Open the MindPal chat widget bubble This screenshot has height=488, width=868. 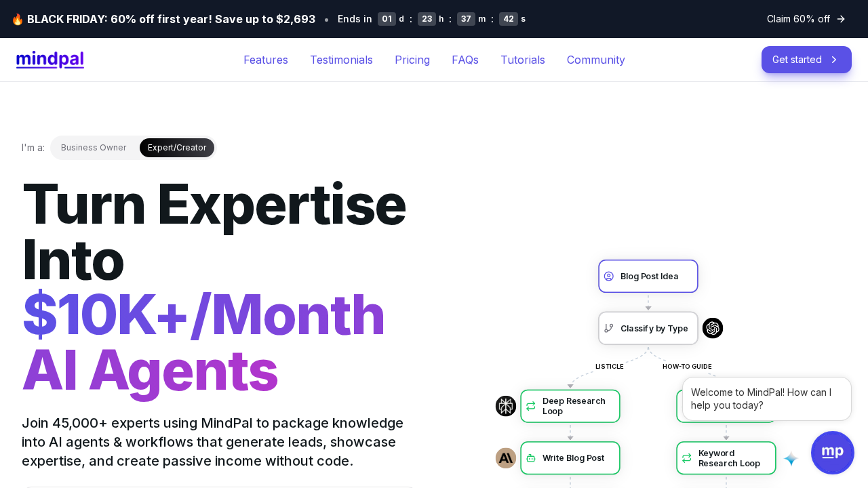832,453
